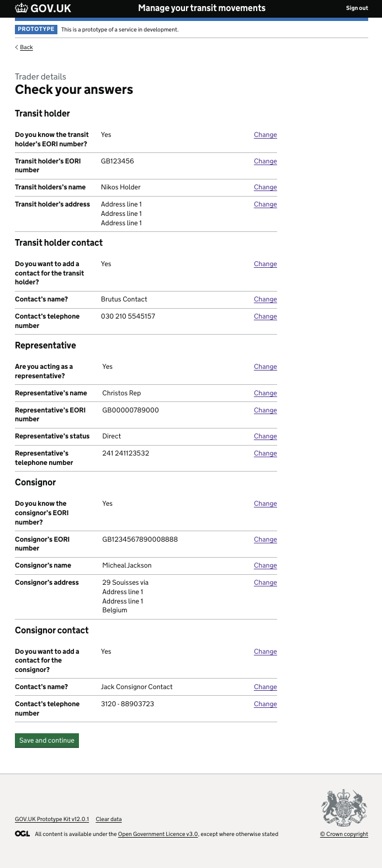Click the OGL licence logo

tap(22, 834)
